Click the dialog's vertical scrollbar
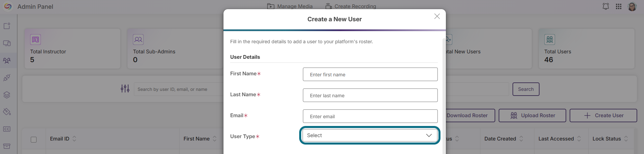The image size is (644, 154). tap(444, 96)
